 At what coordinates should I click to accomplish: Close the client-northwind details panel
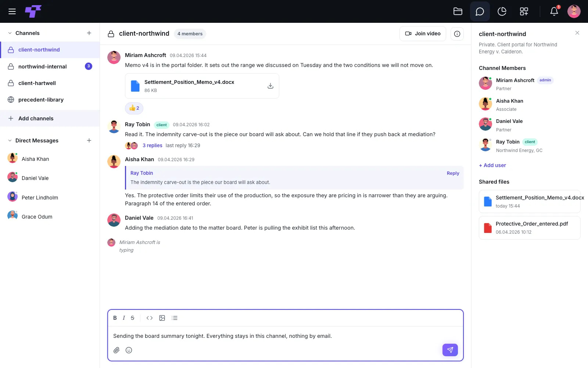[x=577, y=33]
